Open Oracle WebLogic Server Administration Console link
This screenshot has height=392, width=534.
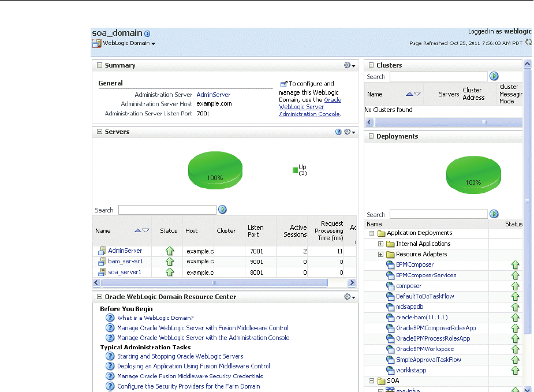pos(309,107)
